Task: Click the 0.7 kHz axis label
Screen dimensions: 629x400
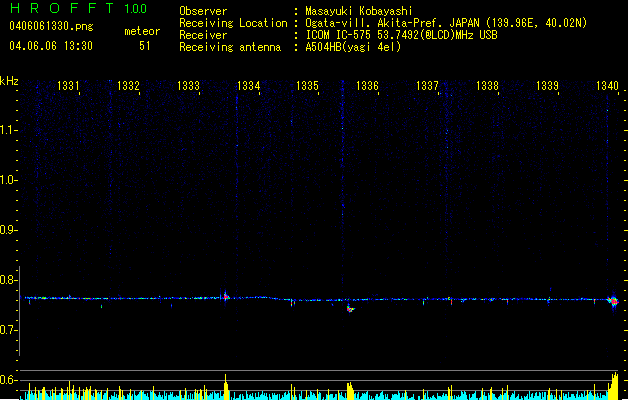Action: [x=8, y=330]
